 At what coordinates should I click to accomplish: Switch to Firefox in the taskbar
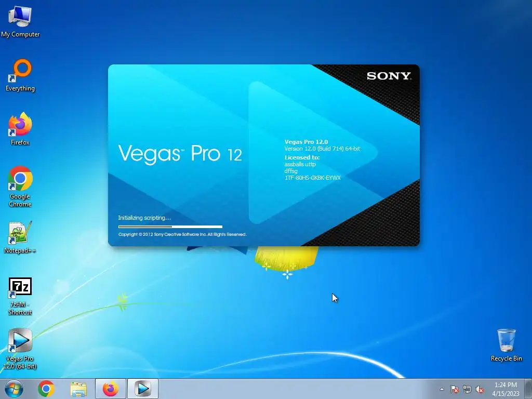(x=111, y=389)
